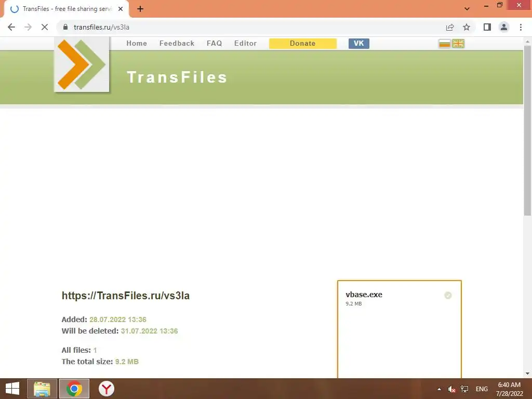532x399 pixels.
Task: Go back to the previous page
Action: pos(11,27)
